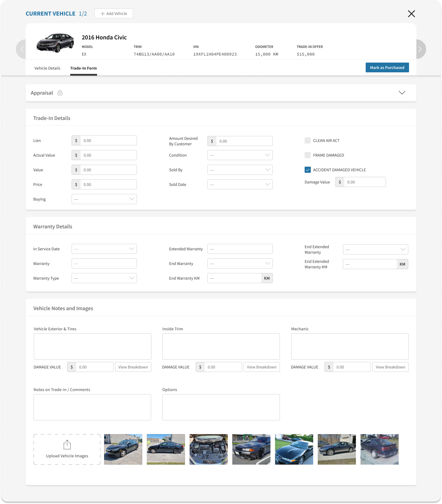Uncheck Accident Damaged Vehicle checkbox
Screen dimensions: 442x504
(x=308, y=170)
